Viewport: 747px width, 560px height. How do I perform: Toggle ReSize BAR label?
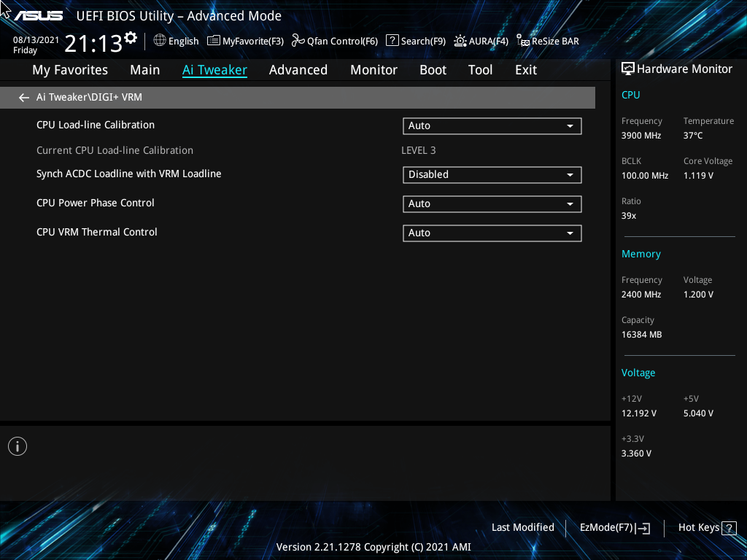[555, 42]
